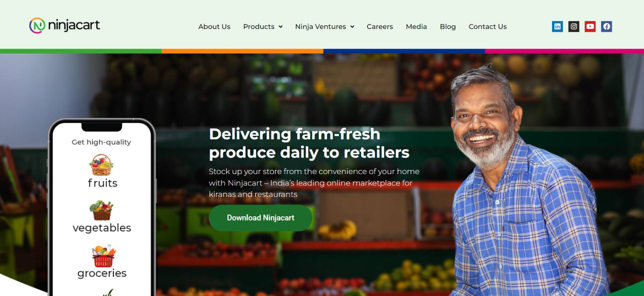Open the LinkedIn social icon

click(557, 26)
